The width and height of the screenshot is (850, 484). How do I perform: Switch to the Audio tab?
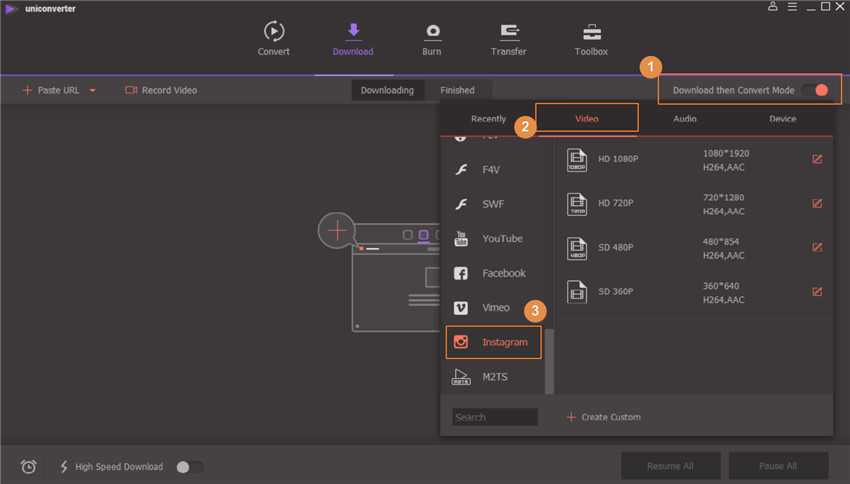coord(685,119)
